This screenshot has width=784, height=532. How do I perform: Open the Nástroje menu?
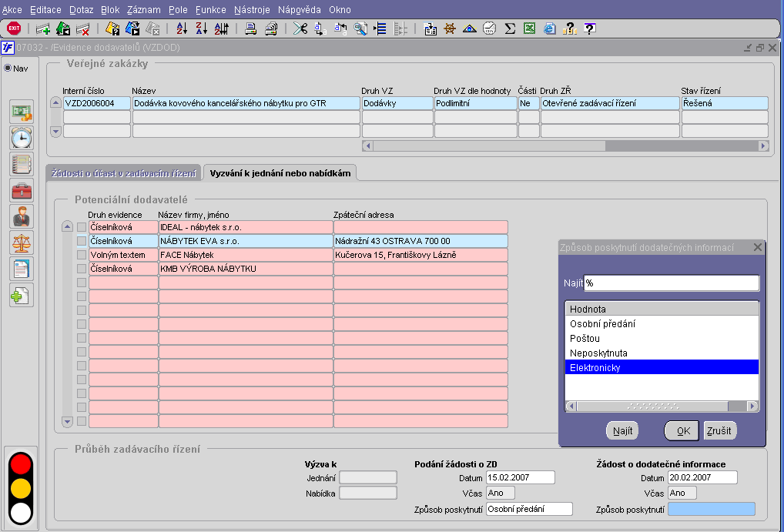pos(252,9)
